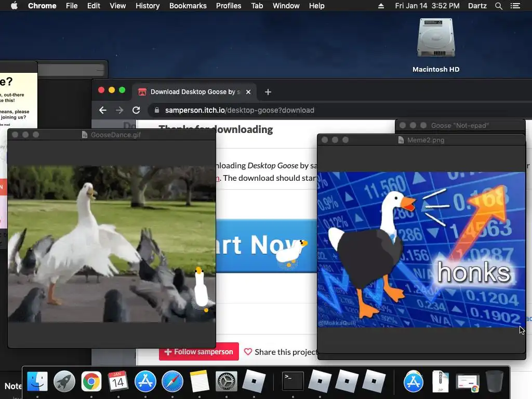Close the Meme2.png window
The width and height of the screenshot is (532, 399).
tap(325, 140)
